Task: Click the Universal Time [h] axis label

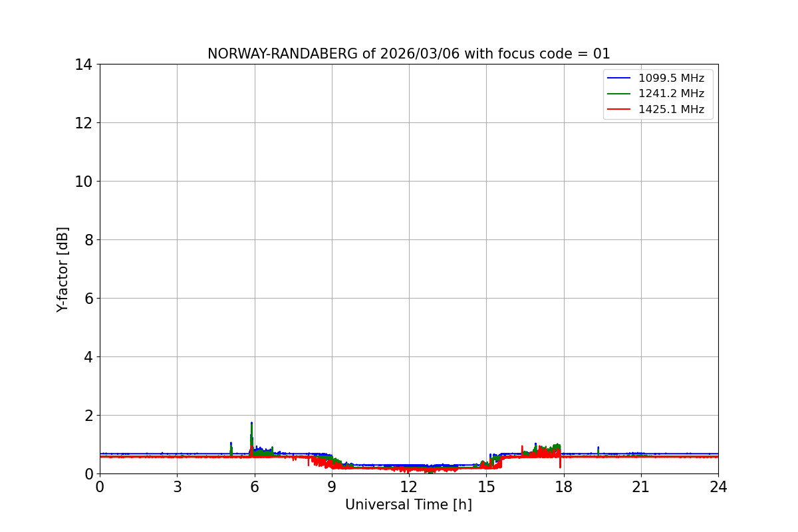Action: click(408, 505)
